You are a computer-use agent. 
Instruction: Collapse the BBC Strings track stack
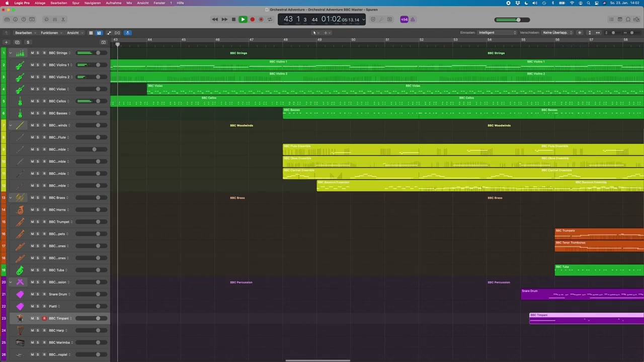pos(10,53)
